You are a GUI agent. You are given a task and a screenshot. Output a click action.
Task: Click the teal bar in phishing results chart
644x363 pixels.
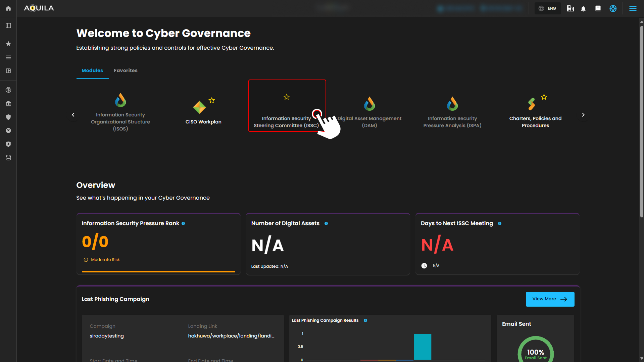[x=423, y=347]
